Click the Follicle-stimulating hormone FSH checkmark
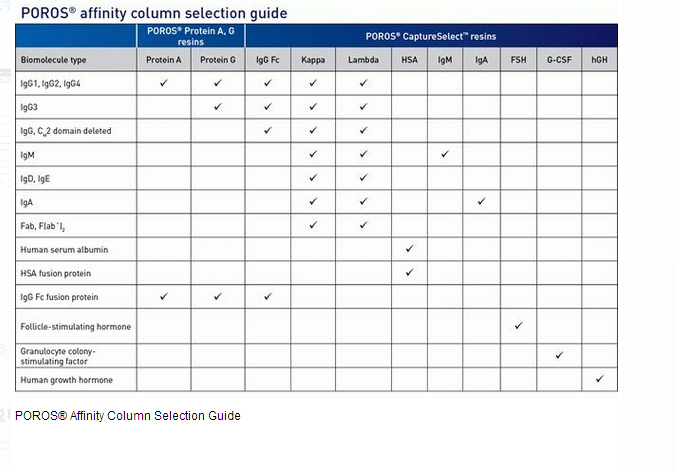The width and height of the screenshot is (676, 471). [x=518, y=326]
